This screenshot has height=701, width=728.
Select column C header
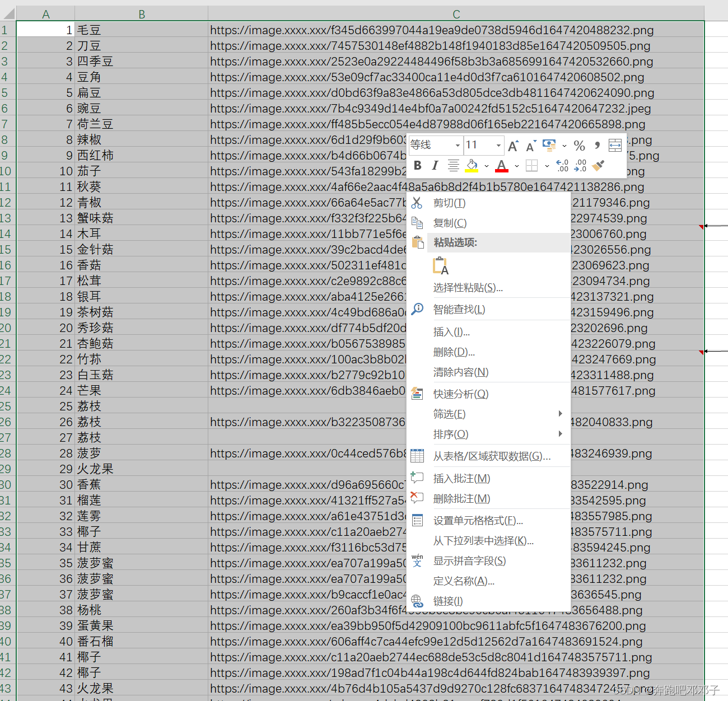[x=456, y=14]
